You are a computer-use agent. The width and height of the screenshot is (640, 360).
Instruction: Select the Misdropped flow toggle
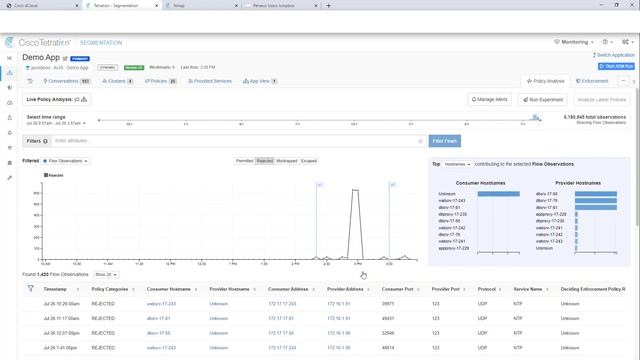coord(287,161)
